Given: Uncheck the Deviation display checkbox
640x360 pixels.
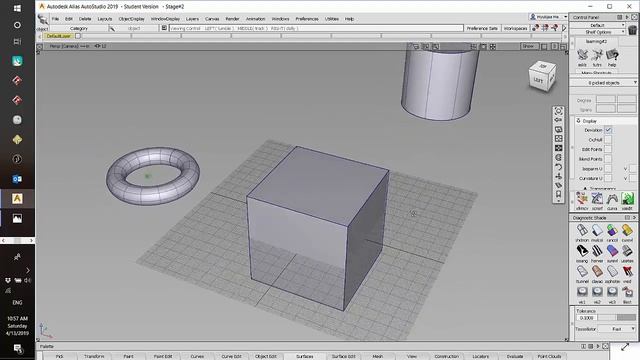Looking at the screenshot, I should [x=608, y=130].
